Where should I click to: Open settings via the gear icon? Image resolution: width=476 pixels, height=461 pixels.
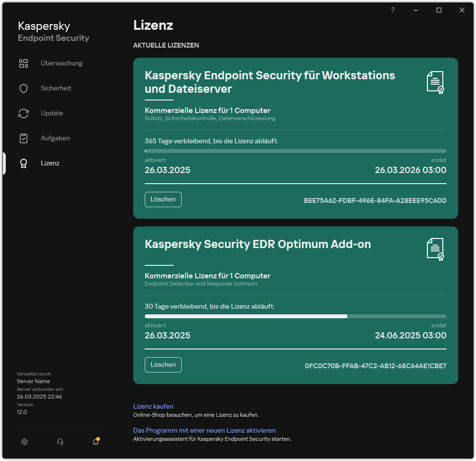click(x=25, y=442)
